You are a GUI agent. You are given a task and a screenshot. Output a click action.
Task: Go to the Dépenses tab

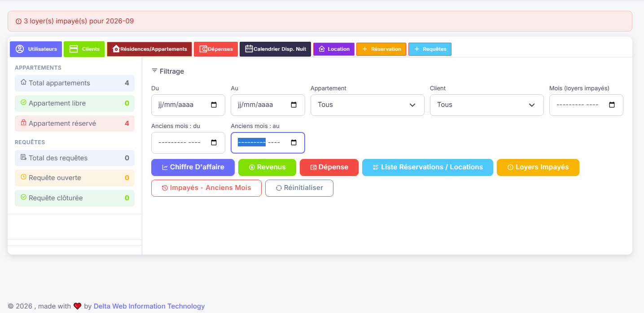coord(216,49)
